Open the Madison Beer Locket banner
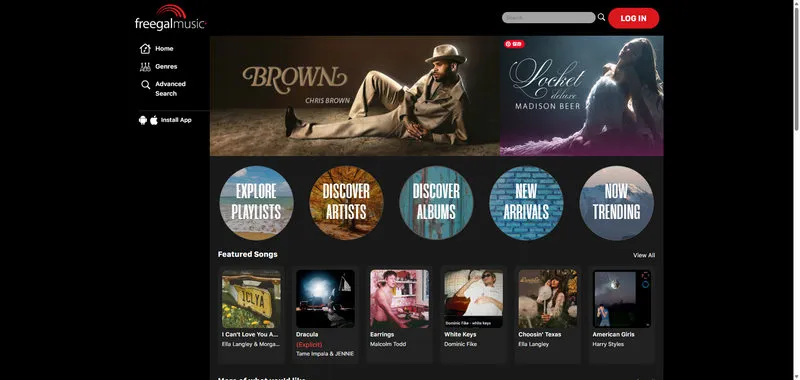Image resolution: width=800 pixels, height=380 pixels. coord(582,96)
